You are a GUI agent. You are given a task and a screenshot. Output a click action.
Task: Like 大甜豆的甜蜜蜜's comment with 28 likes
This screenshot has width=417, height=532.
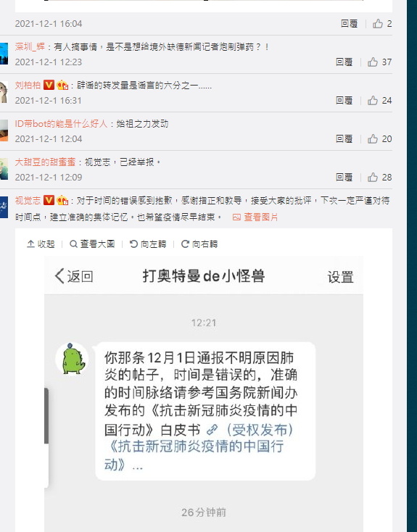click(379, 177)
